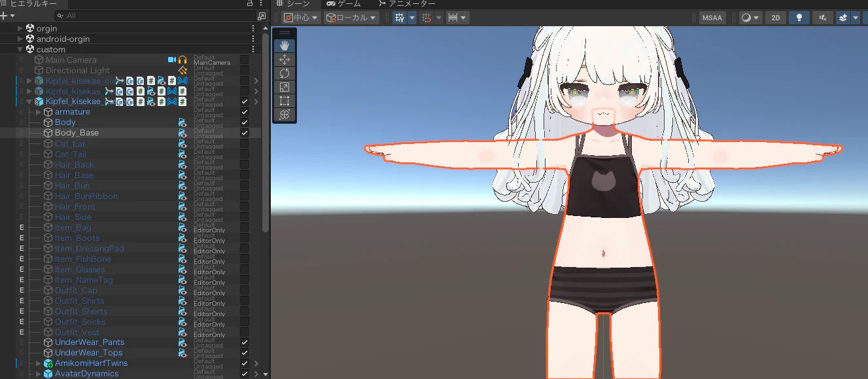Uncheck UnderWear_Pants active checkbox
The width and height of the screenshot is (868, 379).
click(x=245, y=342)
